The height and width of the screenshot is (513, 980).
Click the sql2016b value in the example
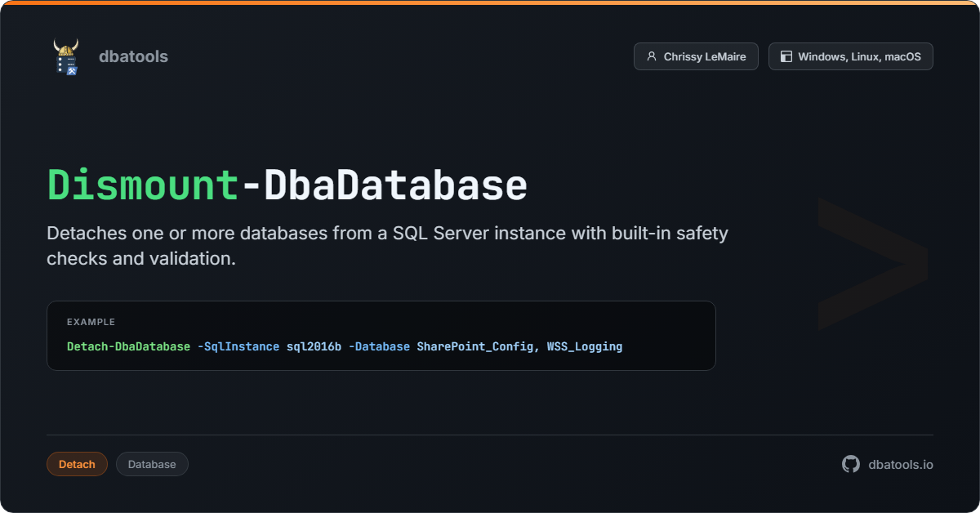(314, 346)
